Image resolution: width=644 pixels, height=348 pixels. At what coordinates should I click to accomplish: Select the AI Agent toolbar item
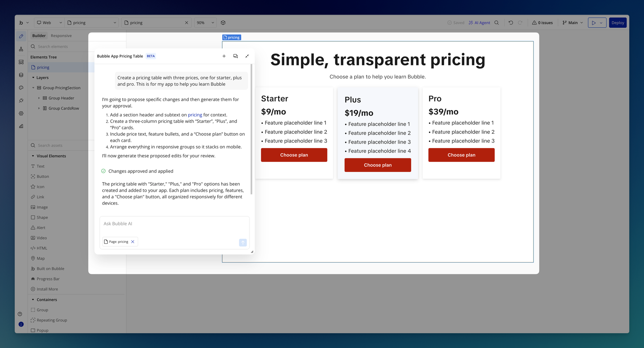(x=479, y=23)
